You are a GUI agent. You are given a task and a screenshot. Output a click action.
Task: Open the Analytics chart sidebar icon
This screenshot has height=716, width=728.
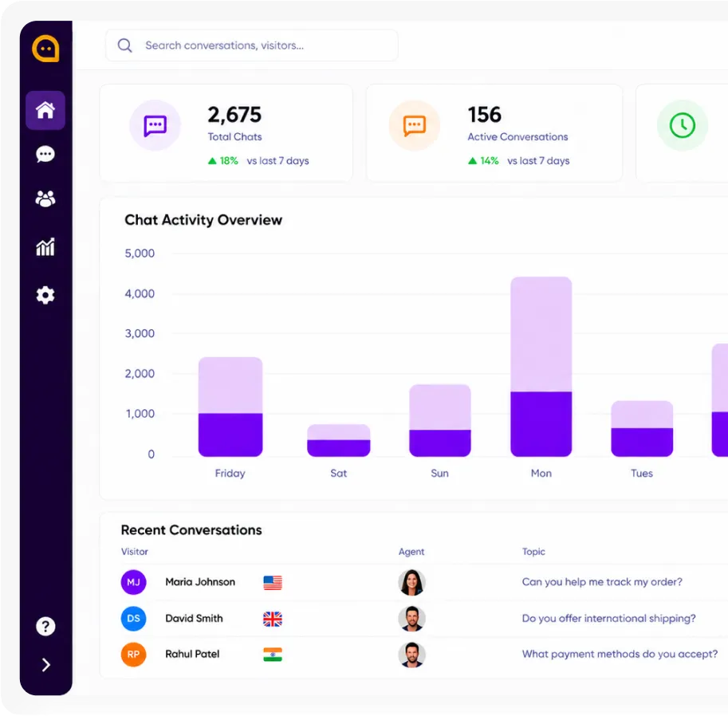(45, 247)
